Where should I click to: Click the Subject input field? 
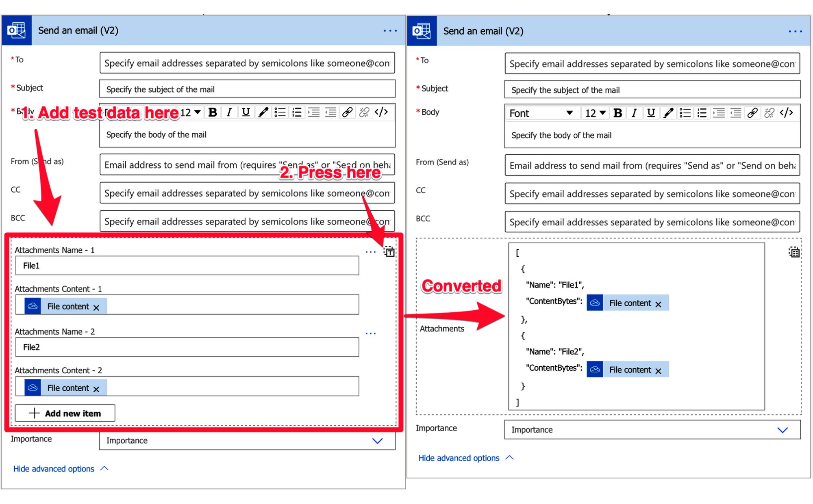247,89
